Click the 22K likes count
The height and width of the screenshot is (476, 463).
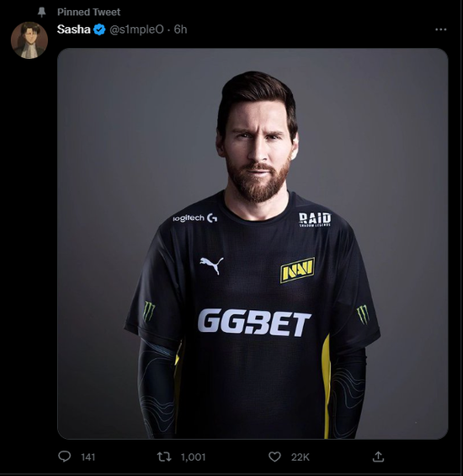coord(300,457)
